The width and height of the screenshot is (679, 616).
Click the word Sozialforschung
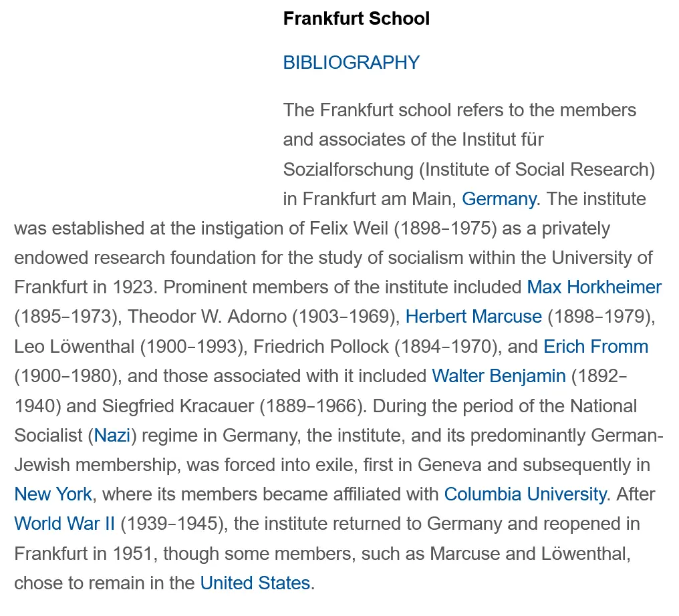[348, 170]
